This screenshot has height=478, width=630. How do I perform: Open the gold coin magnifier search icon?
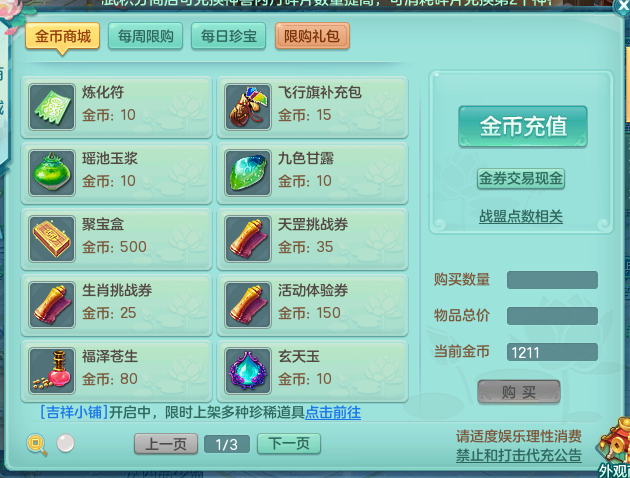(37, 445)
